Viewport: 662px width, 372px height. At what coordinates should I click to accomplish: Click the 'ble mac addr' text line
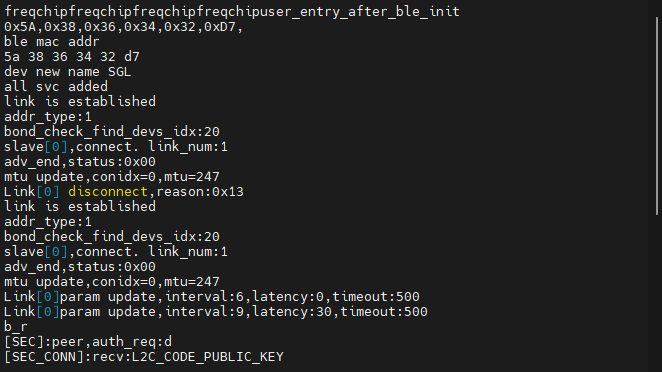pos(52,42)
